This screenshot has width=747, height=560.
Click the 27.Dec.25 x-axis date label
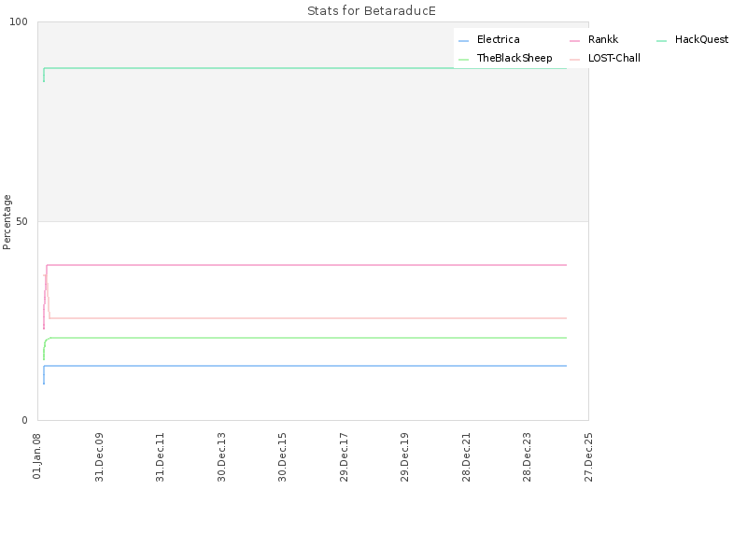tap(588, 457)
